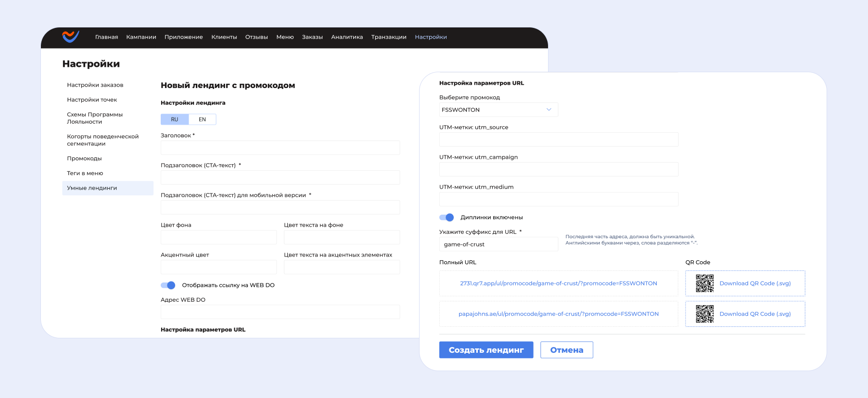Switch to Клиенты section
This screenshot has height=398, width=868.
tap(224, 37)
